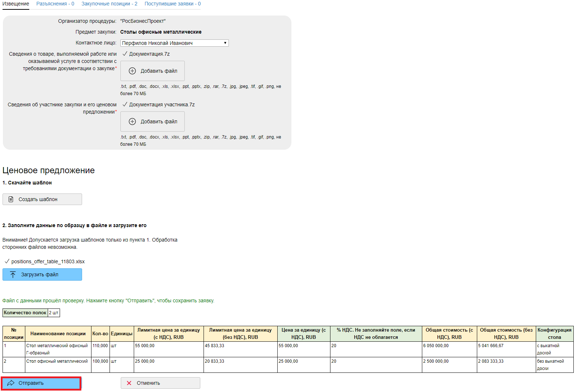Open the Разъяснения - 0 tab
The image size is (577, 392).
point(55,4)
